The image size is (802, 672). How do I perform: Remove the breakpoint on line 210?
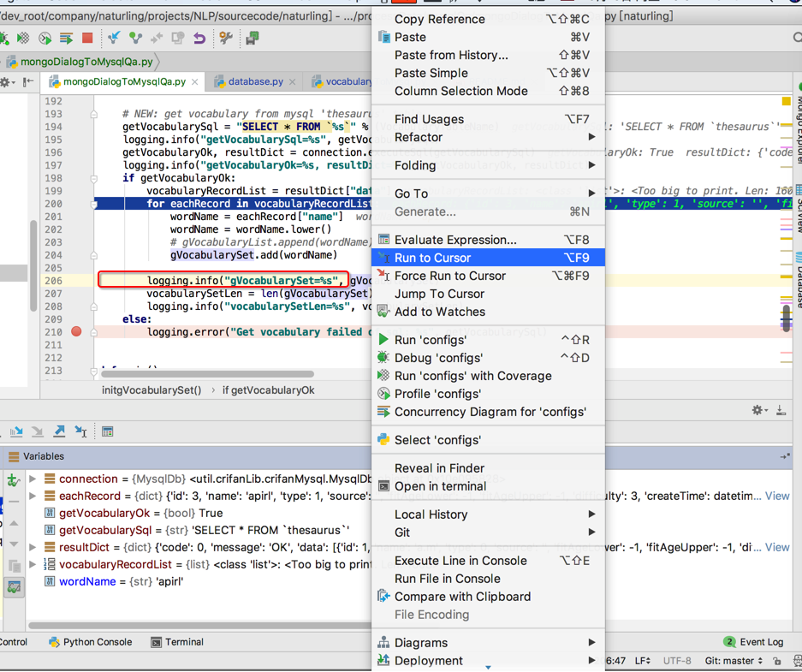pos(77,333)
